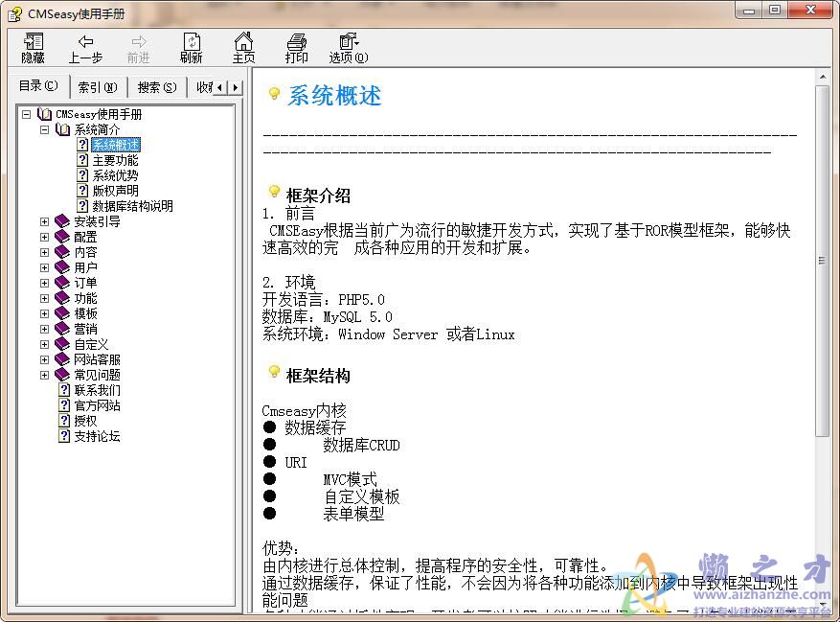This screenshot has height=622, width=840.
Task: Click the lightbulb icon beside 框架介绍 heading
Action: [274, 190]
